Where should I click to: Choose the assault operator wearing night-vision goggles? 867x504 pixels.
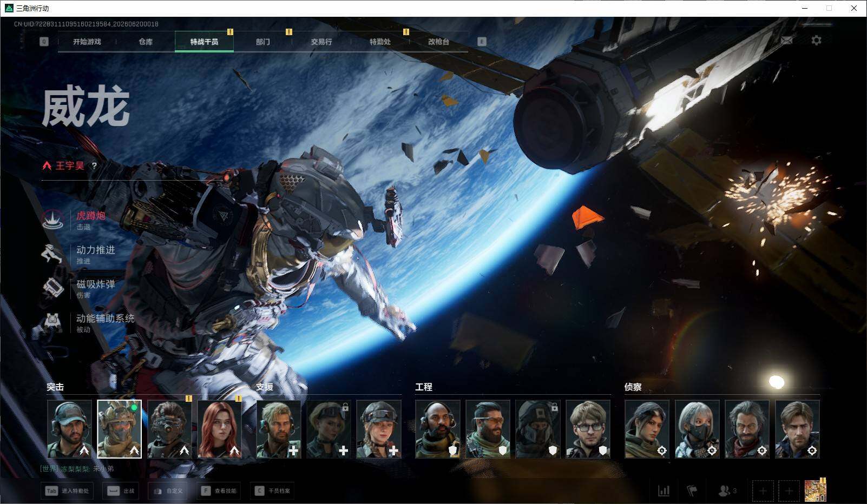click(x=170, y=429)
